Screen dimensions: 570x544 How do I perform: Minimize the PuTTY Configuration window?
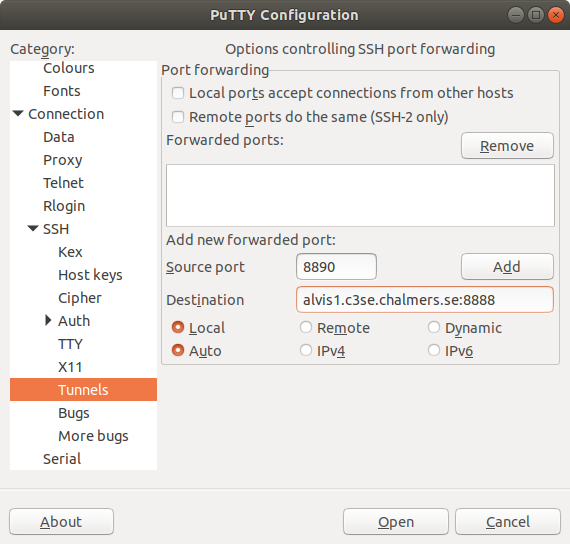516,15
